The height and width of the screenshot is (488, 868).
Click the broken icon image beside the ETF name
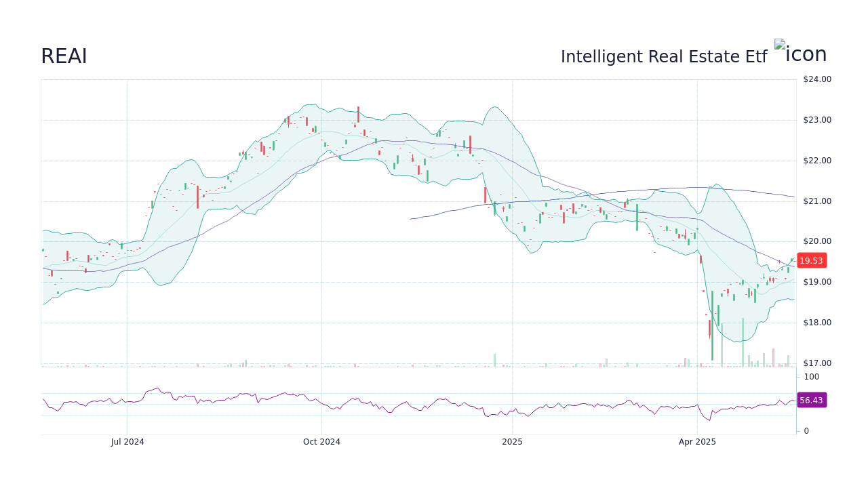pos(801,52)
